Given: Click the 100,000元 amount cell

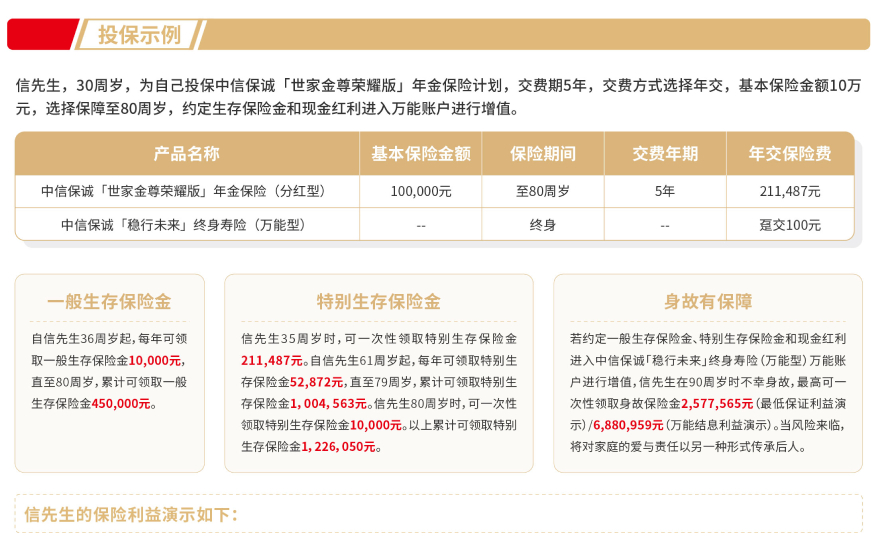Looking at the screenshot, I should 421,191.
